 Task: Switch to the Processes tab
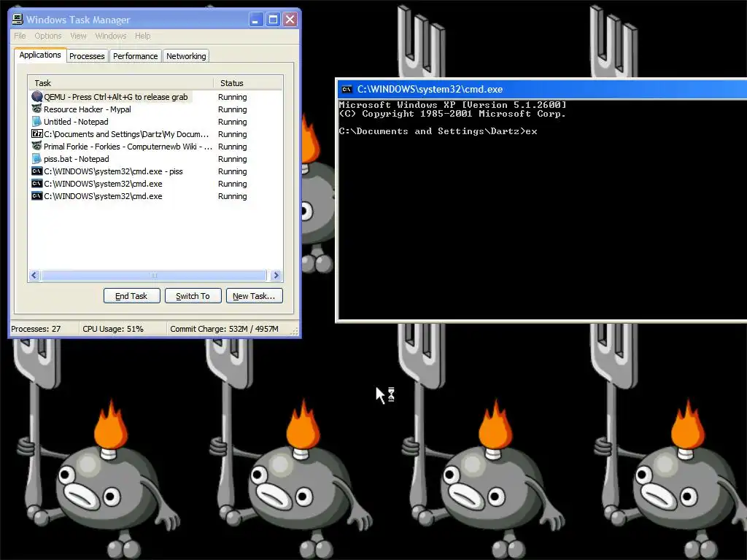pyautogui.click(x=87, y=56)
